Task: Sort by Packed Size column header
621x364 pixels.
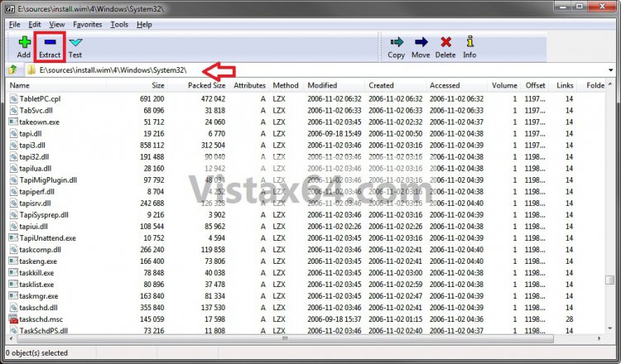Action: (x=206, y=85)
